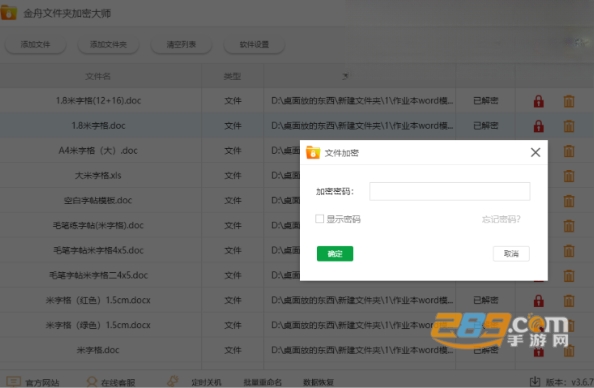Viewport: 594px width, 388px height.
Task: Click the 金舟文件夹加密大师 app logo icon
Action: (x=9, y=13)
